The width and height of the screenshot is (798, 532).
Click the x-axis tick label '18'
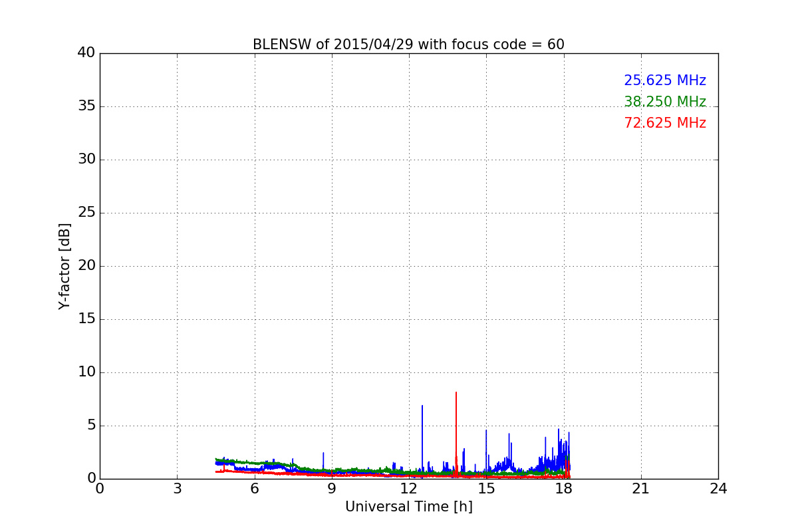tap(564, 489)
